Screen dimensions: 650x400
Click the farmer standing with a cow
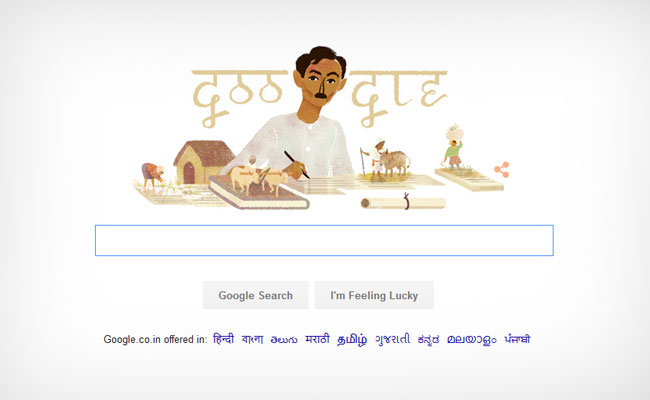click(x=385, y=160)
